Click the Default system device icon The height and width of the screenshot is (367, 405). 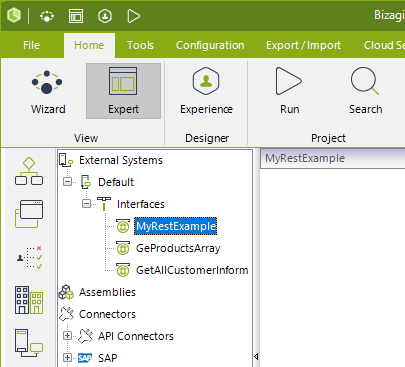(86, 182)
